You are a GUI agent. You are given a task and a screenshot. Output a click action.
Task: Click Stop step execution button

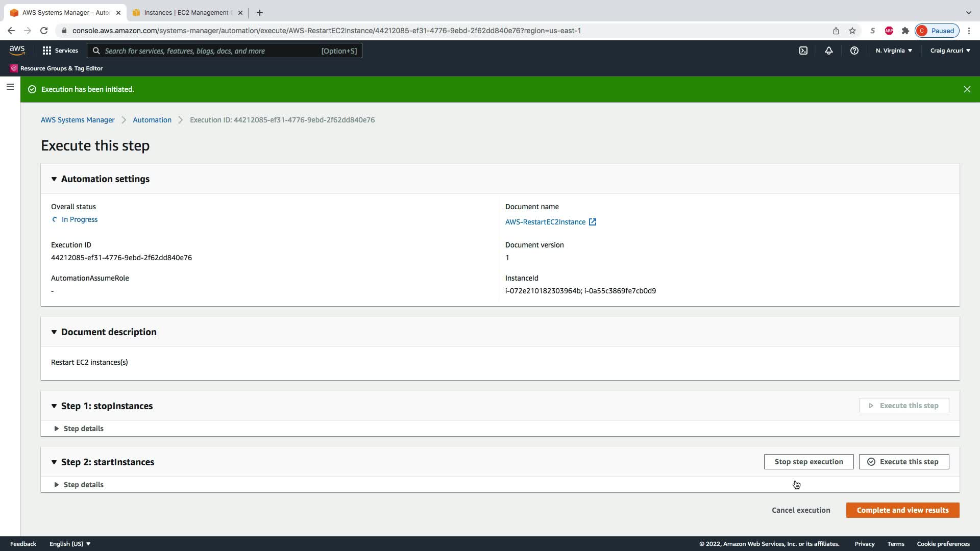click(808, 462)
